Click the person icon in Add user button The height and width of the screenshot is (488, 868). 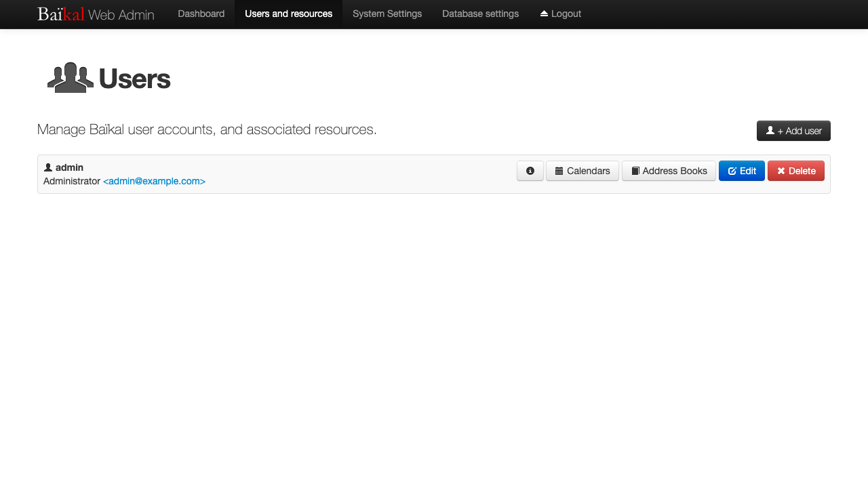[770, 130]
